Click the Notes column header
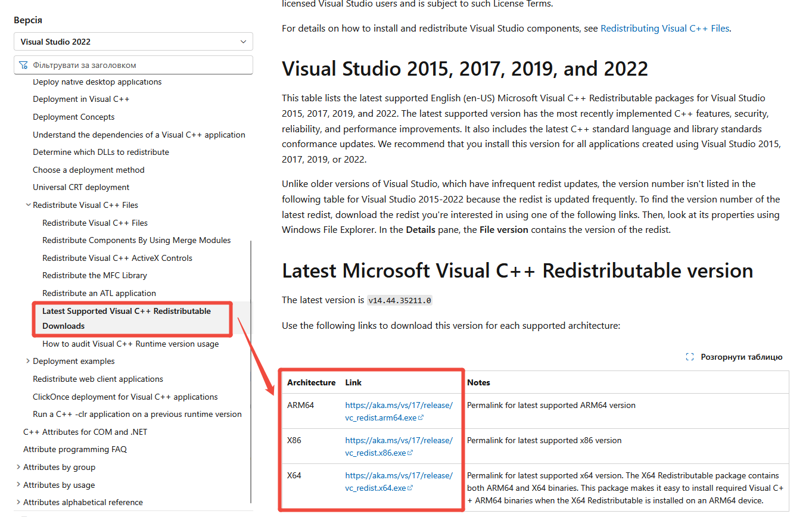 pos(478,382)
